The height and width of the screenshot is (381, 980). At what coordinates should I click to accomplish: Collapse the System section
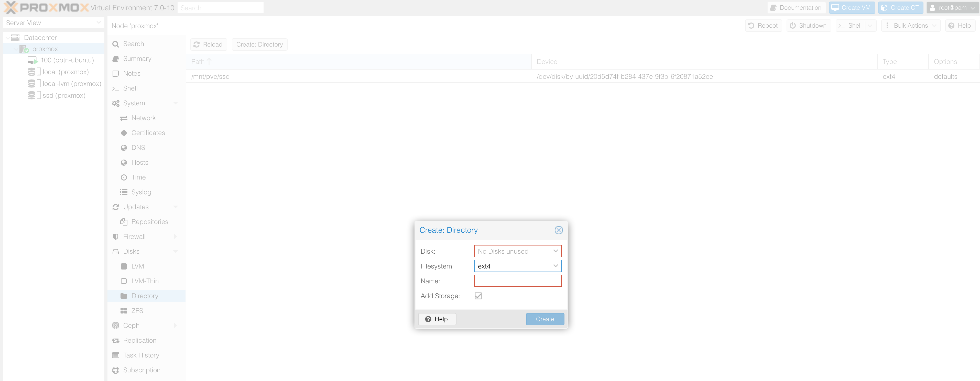click(x=175, y=103)
